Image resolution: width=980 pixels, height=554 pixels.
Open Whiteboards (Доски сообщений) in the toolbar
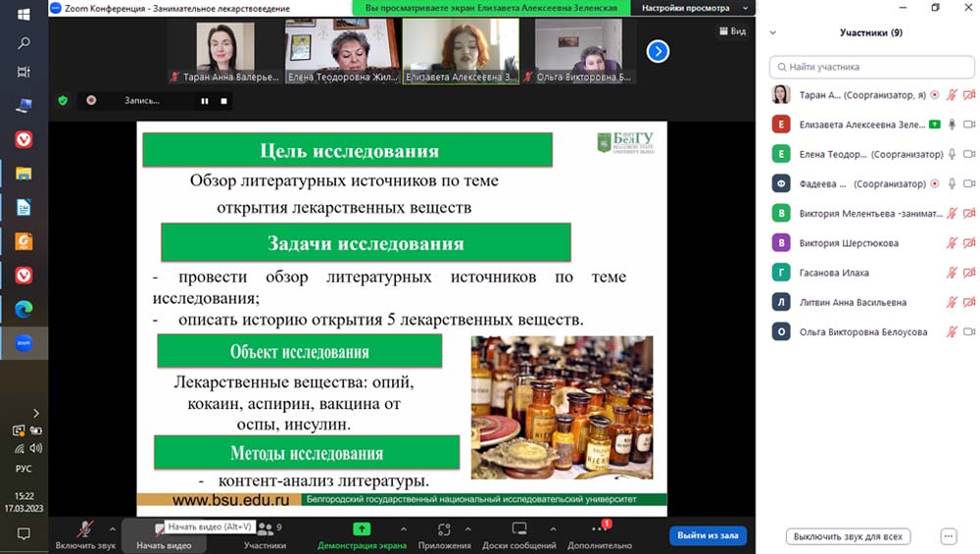519,529
